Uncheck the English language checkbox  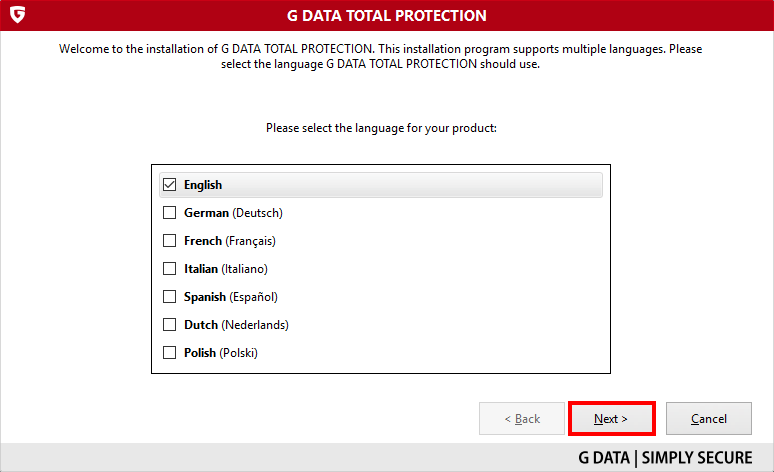tap(169, 185)
